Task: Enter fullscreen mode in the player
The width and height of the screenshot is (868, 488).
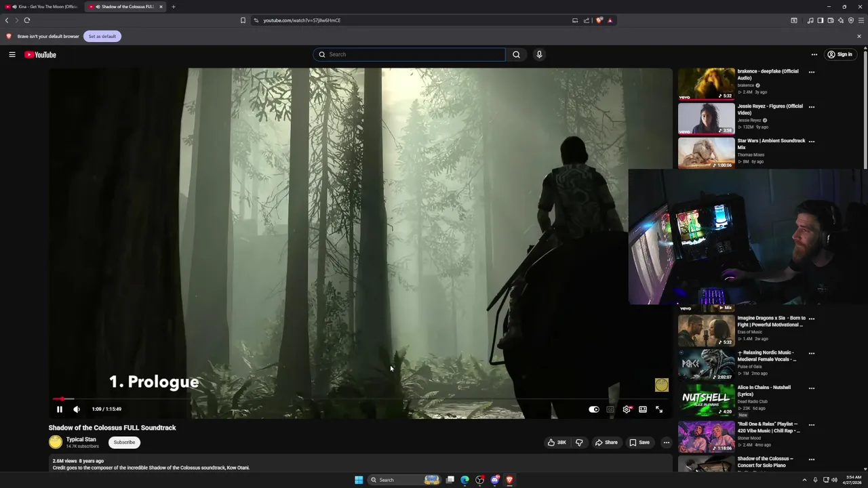Action: point(659,409)
